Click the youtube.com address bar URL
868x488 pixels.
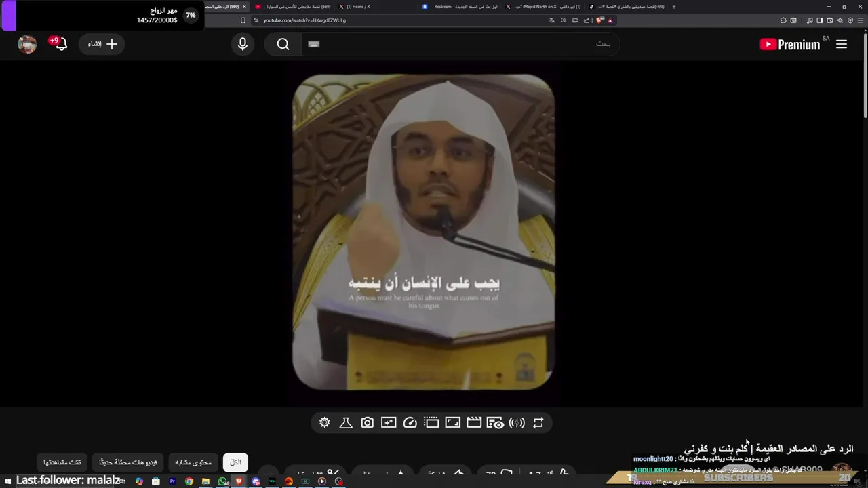pos(304,20)
